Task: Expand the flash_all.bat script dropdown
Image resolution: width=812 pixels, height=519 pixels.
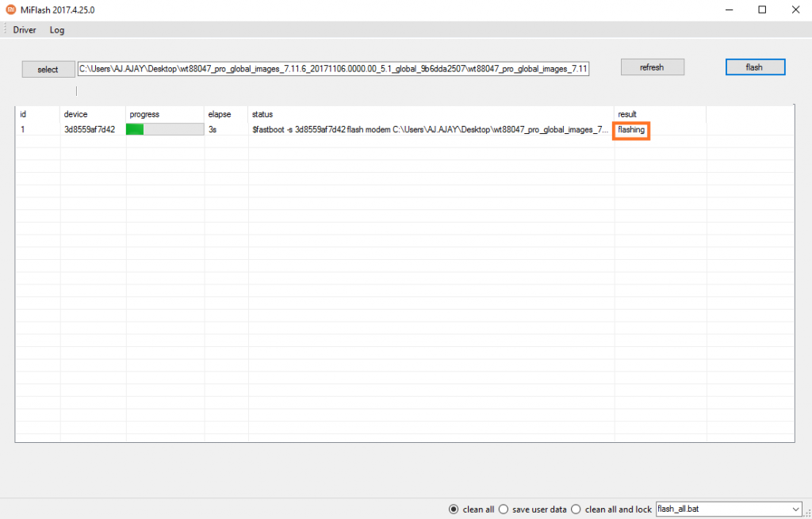Action: click(795, 509)
